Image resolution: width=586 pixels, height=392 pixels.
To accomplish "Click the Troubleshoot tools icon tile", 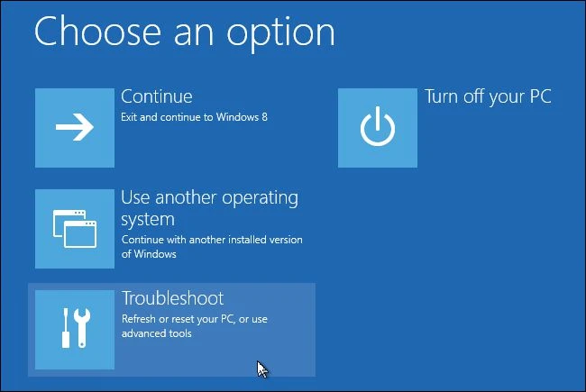I will [x=75, y=329].
